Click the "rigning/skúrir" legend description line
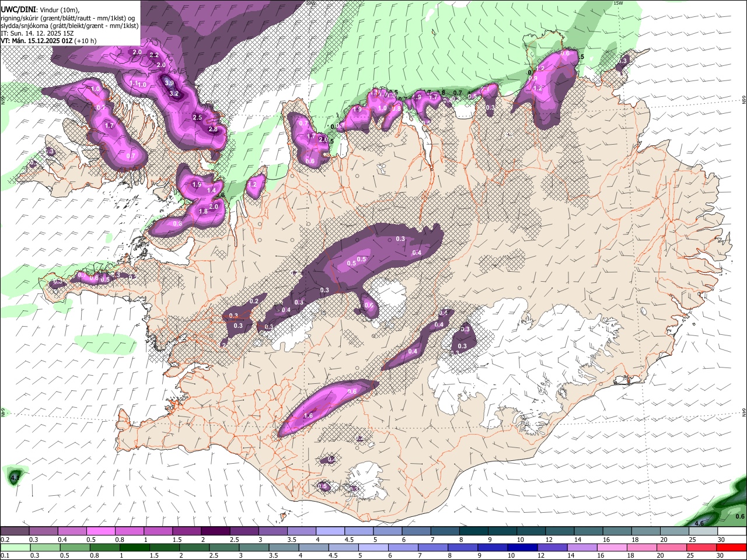 click(68, 17)
